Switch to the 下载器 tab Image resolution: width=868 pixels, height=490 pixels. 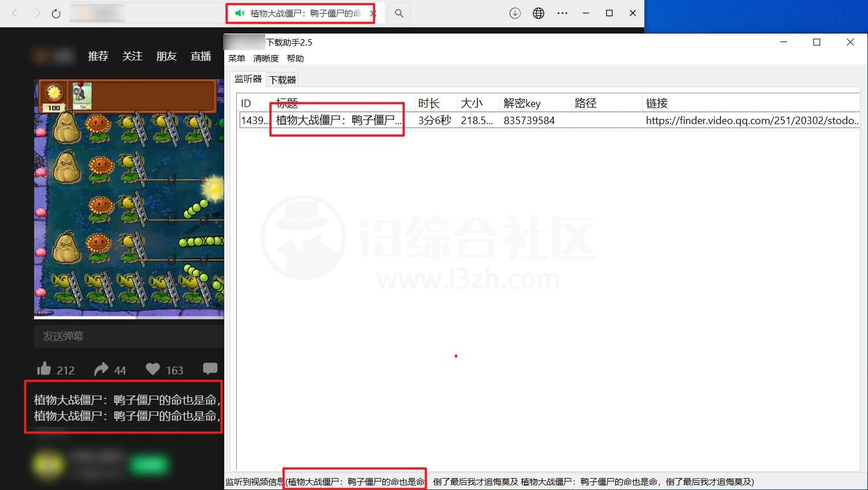(x=283, y=80)
